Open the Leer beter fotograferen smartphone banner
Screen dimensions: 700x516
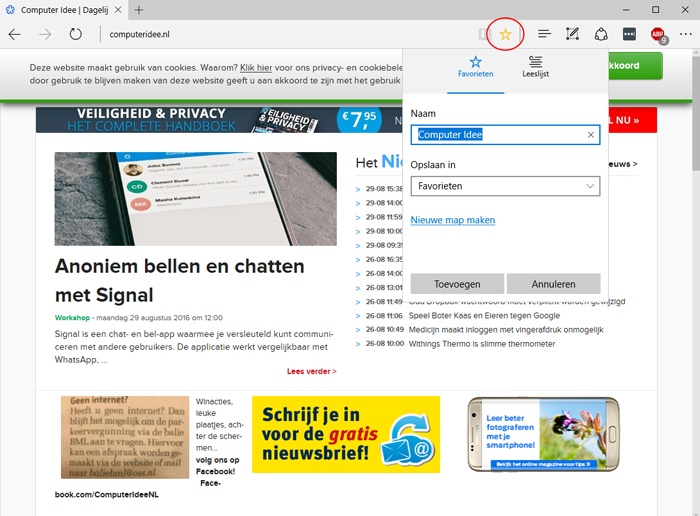tap(543, 434)
